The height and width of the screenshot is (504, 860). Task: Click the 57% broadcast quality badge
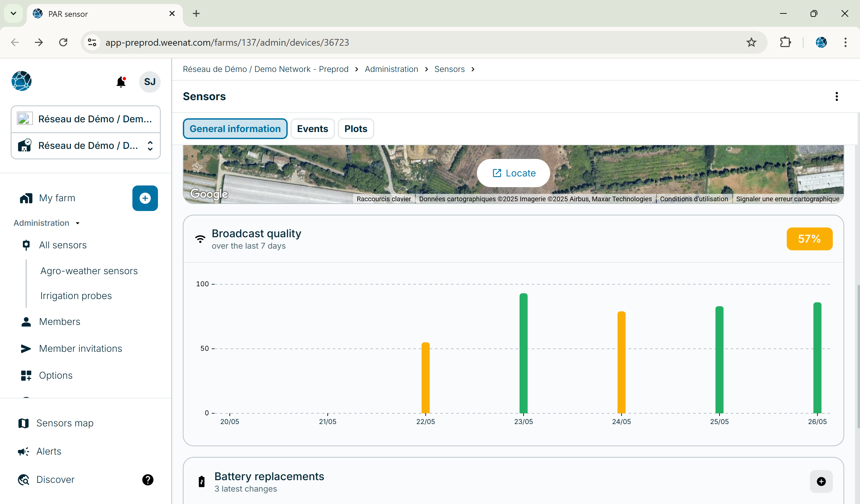(x=809, y=239)
